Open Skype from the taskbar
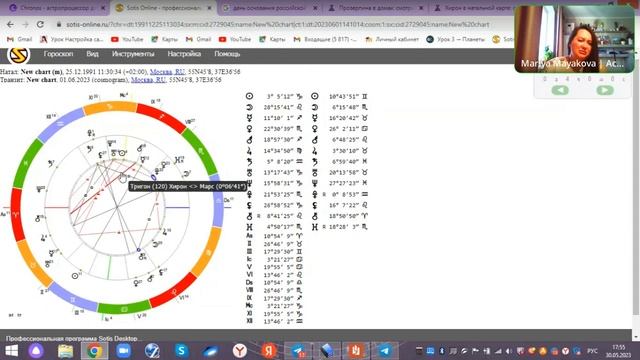Image resolution: width=640 pixels, height=360 pixels. (181, 351)
